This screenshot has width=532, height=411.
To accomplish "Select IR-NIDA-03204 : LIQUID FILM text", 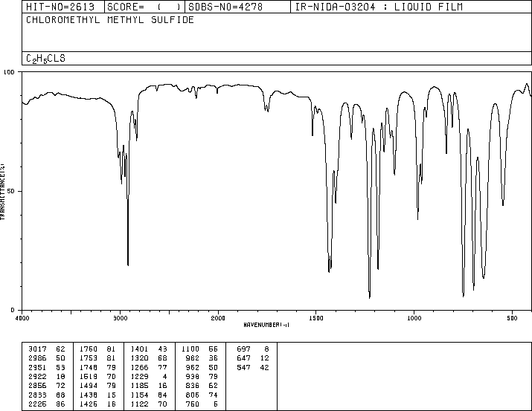I will click(379, 7).
